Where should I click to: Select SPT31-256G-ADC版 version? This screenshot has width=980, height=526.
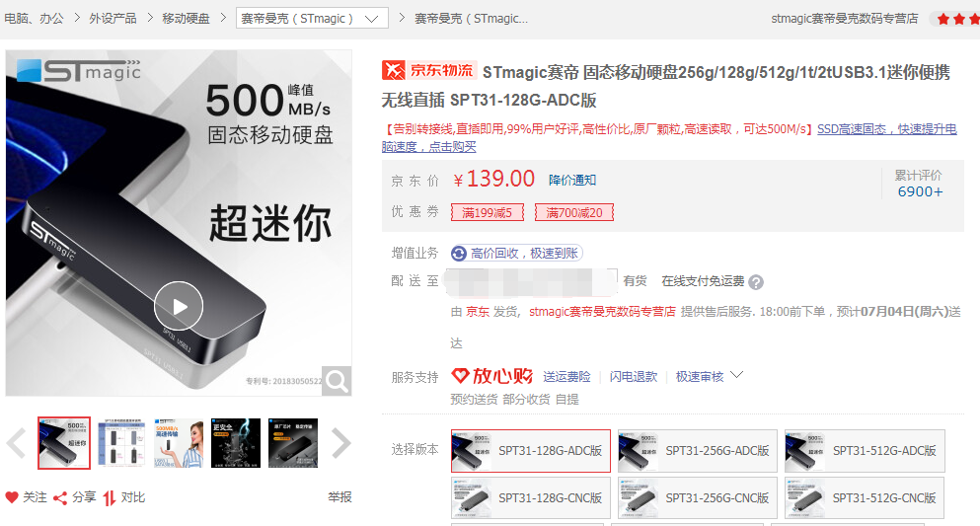[x=698, y=451]
